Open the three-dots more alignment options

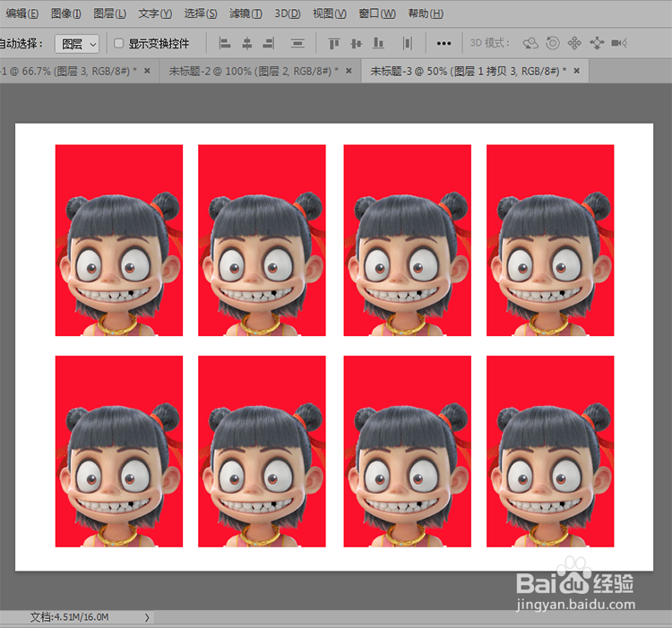pyautogui.click(x=444, y=43)
